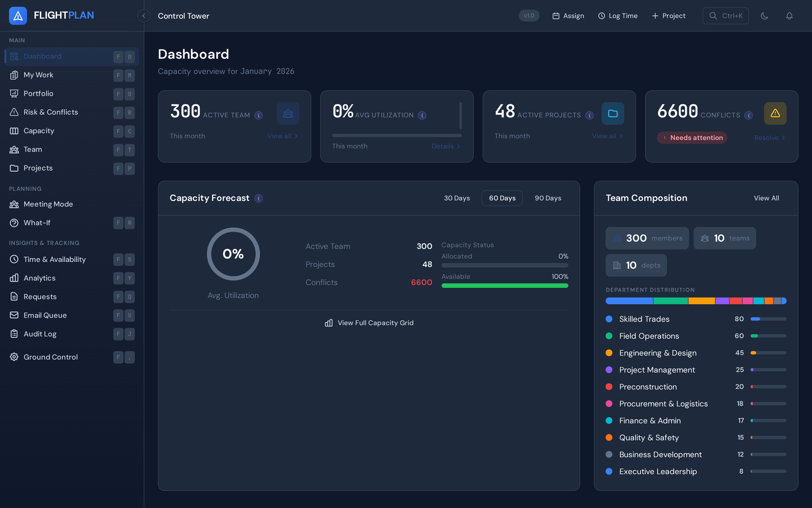
Task: Click the green Available capacity bar
Action: pos(505,286)
